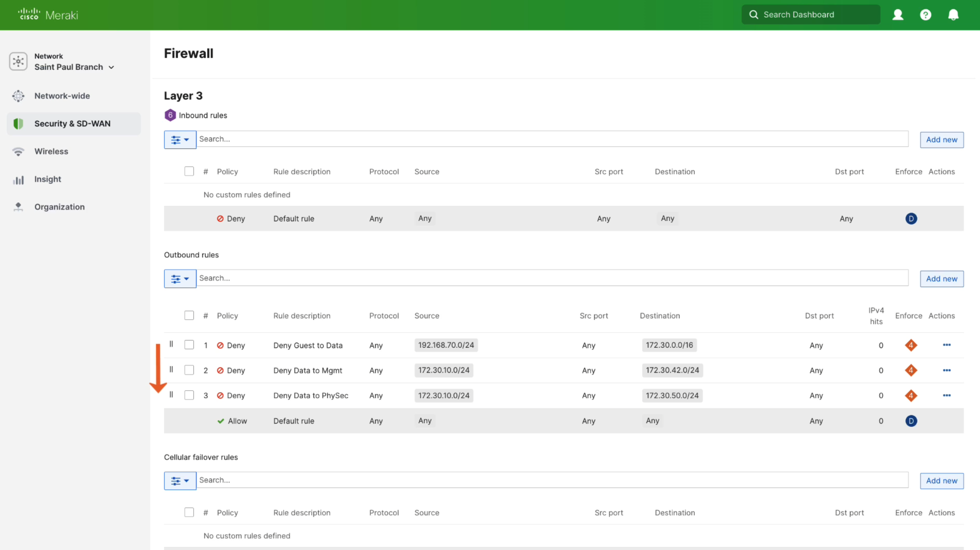980x550 pixels.
Task: Open the cellular failover rules filter dropdown
Action: pos(179,480)
